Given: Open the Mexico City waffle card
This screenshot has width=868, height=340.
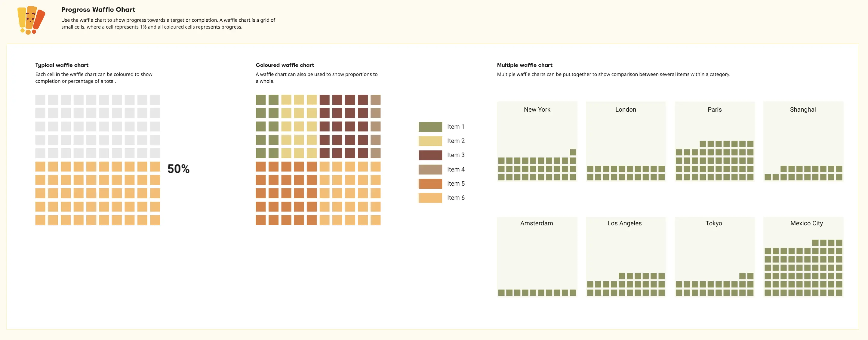Looking at the screenshot, I should tap(803, 257).
